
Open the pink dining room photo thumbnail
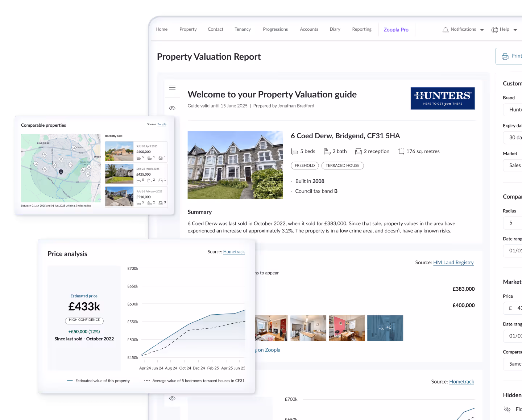pyautogui.click(x=347, y=328)
